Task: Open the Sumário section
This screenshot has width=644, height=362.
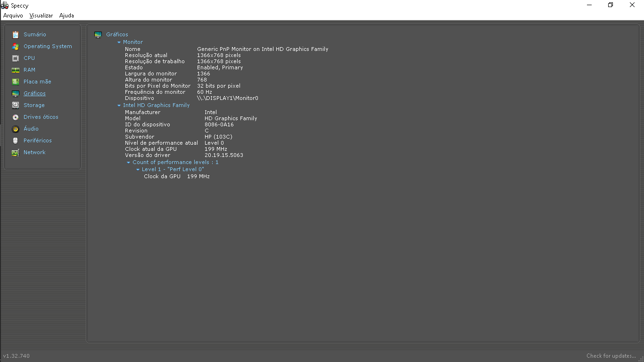Action: pyautogui.click(x=35, y=34)
